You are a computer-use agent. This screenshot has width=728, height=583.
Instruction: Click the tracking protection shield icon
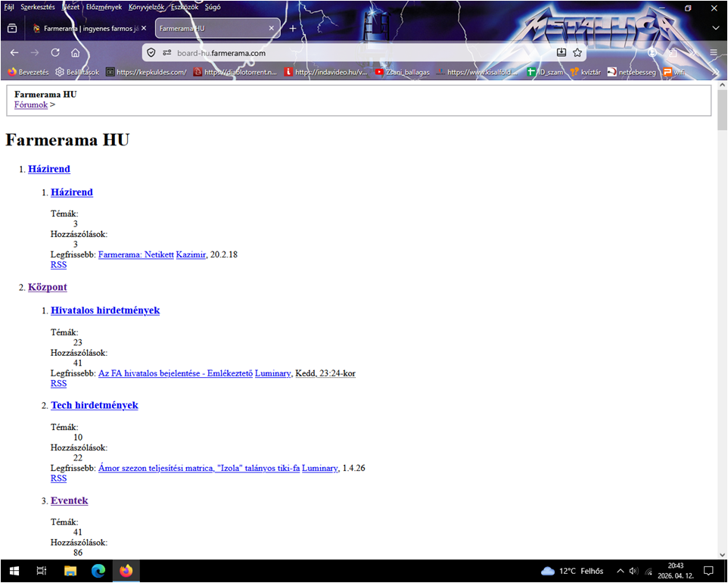pyautogui.click(x=151, y=53)
